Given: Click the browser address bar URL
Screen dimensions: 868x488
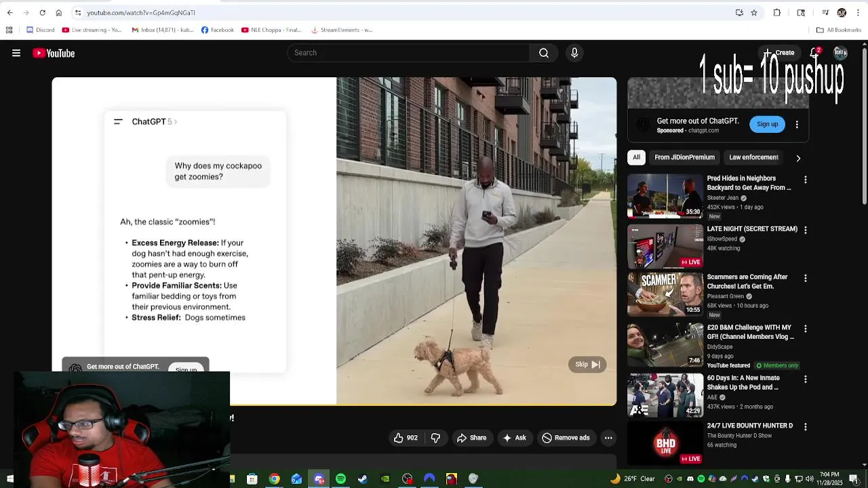Looking at the screenshot, I should 141,13.
